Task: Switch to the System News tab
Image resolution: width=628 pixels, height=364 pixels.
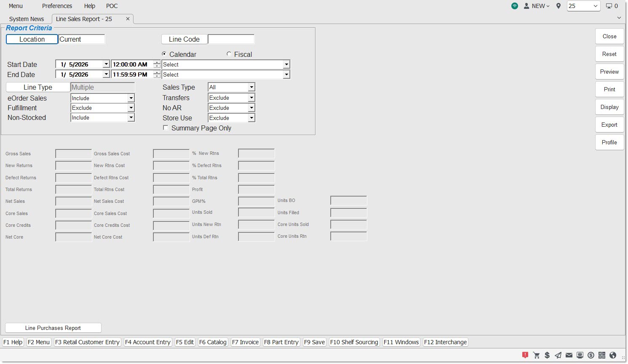Action: (27, 19)
